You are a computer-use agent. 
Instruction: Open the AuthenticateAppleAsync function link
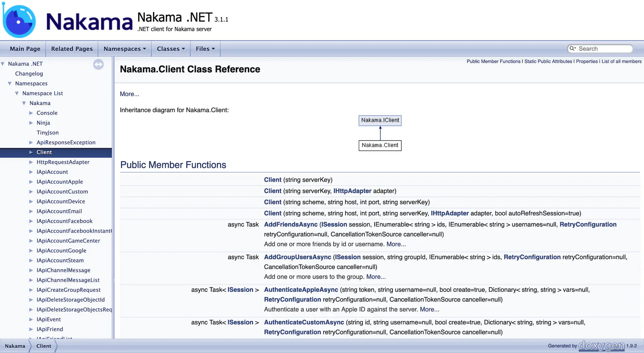[x=301, y=290]
